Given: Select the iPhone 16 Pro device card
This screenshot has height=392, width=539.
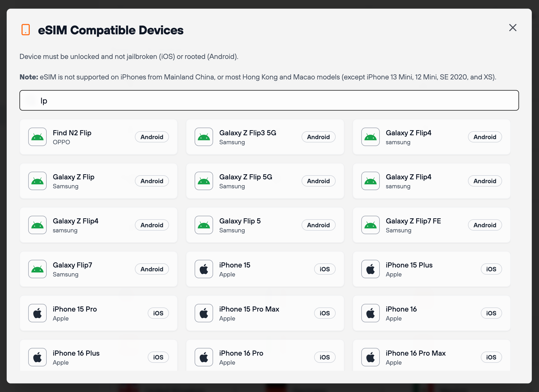Looking at the screenshot, I should [x=265, y=357].
